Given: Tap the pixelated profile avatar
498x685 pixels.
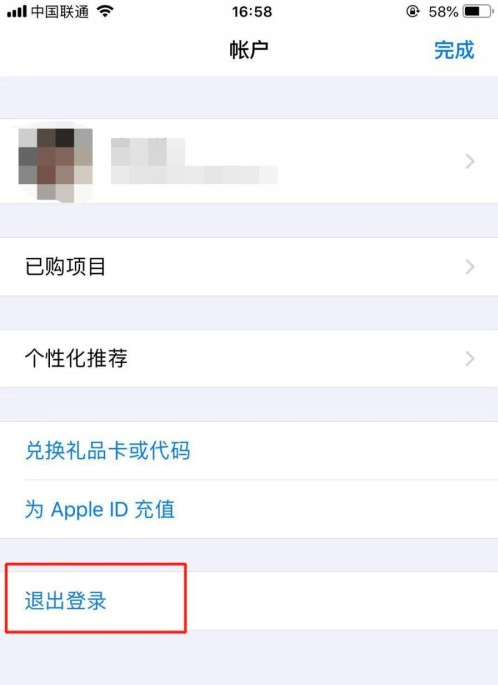Looking at the screenshot, I should (55, 164).
